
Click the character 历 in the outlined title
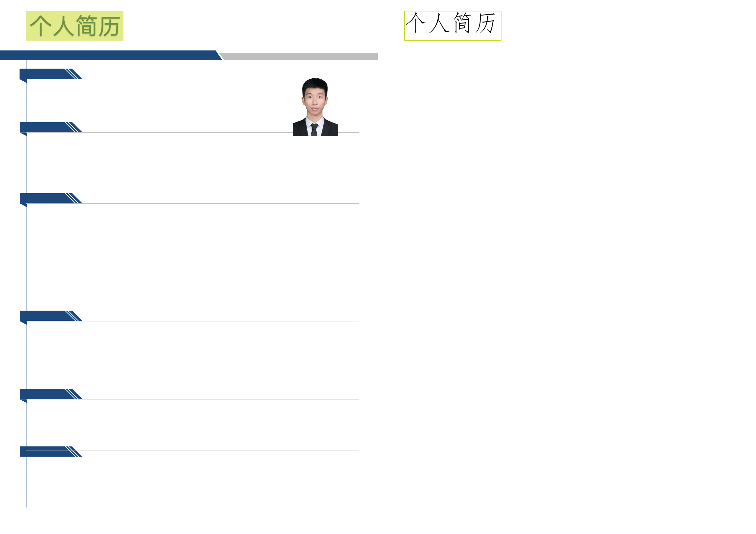pyautogui.click(x=485, y=23)
